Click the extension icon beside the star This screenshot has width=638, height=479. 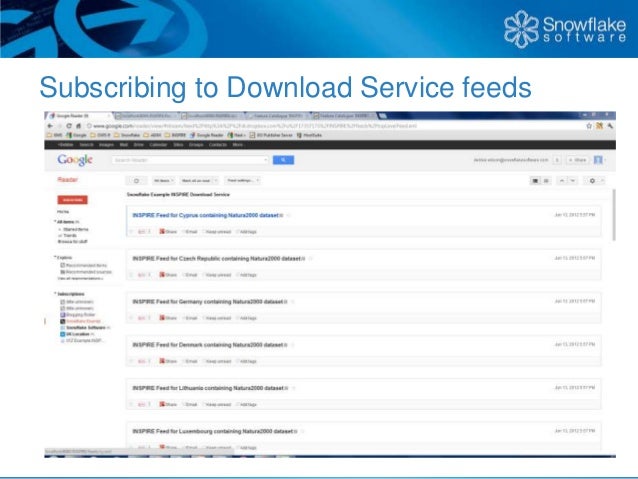[599, 126]
